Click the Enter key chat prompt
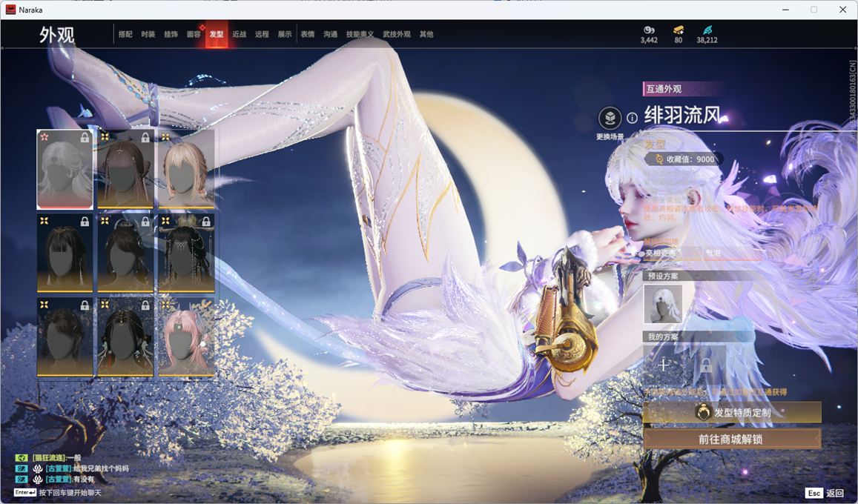 (57, 493)
